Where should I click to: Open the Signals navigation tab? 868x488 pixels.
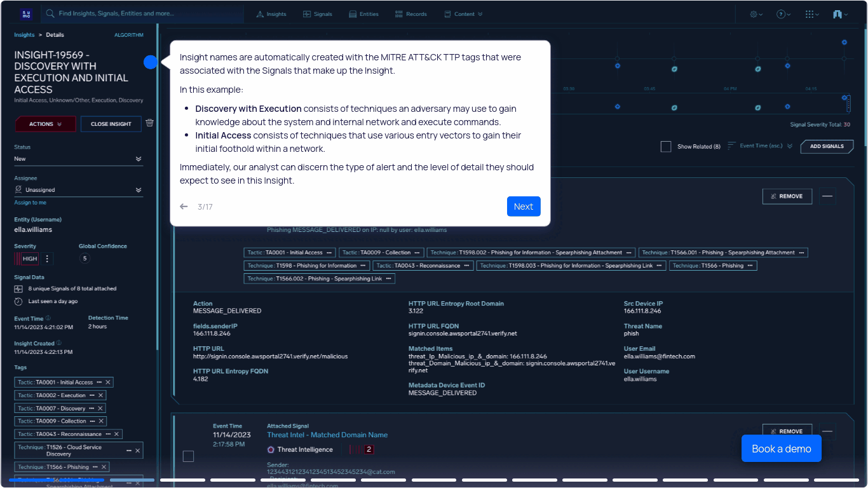coord(317,14)
